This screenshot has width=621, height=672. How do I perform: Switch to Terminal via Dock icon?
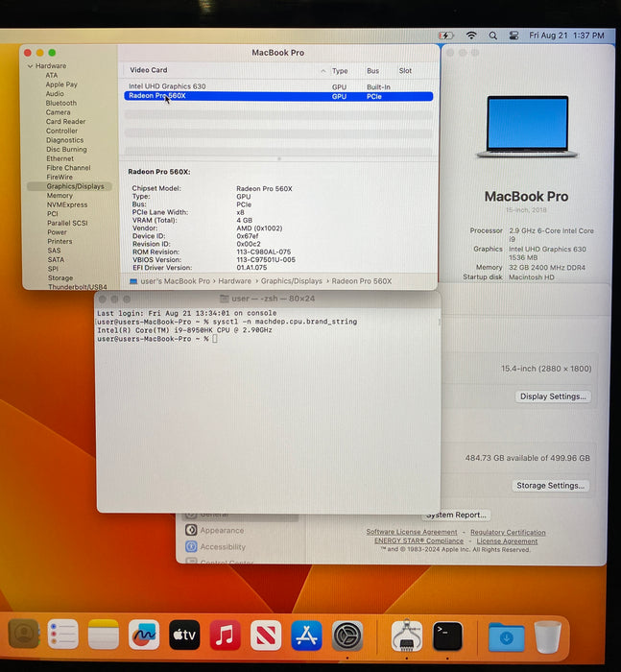pyautogui.click(x=447, y=636)
